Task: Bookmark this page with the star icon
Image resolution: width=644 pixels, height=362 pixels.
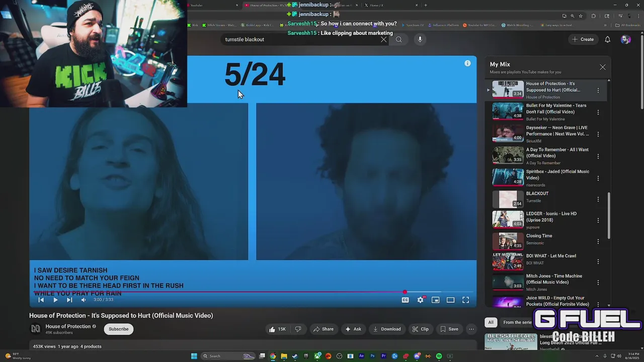Action: [x=581, y=16]
